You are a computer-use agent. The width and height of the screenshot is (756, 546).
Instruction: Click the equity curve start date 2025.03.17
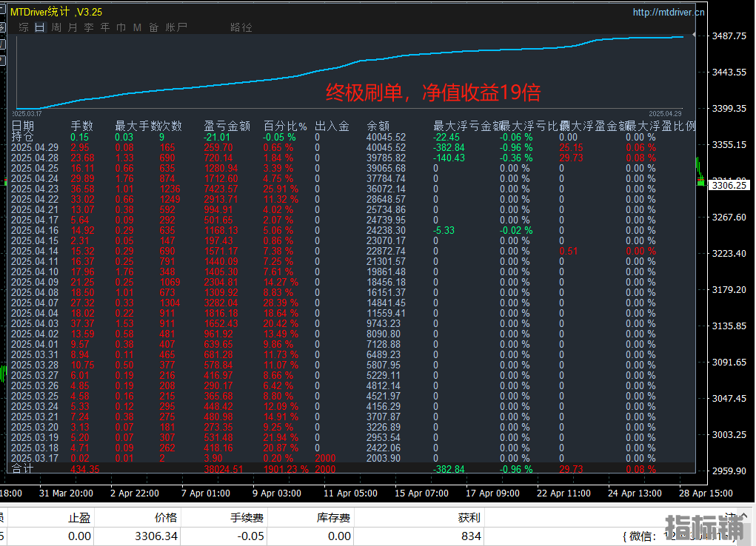coord(27,114)
